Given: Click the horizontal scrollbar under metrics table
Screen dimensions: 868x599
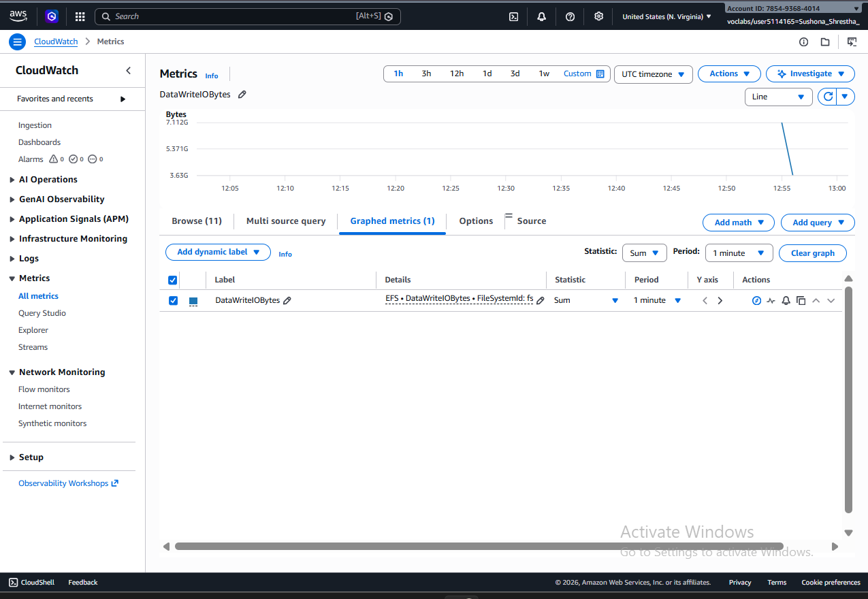Looking at the screenshot, I should [479, 546].
